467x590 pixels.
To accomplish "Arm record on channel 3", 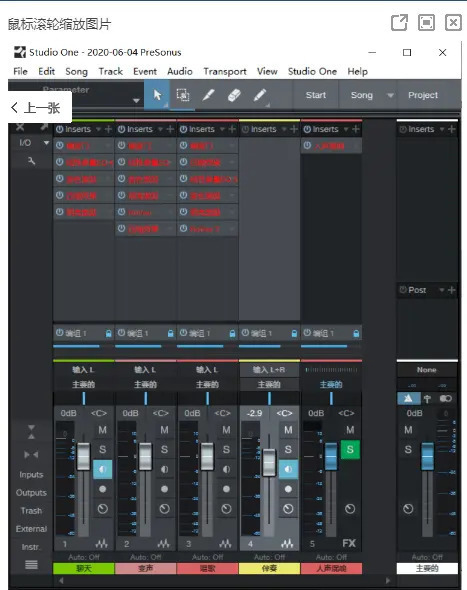I will click(226, 489).
